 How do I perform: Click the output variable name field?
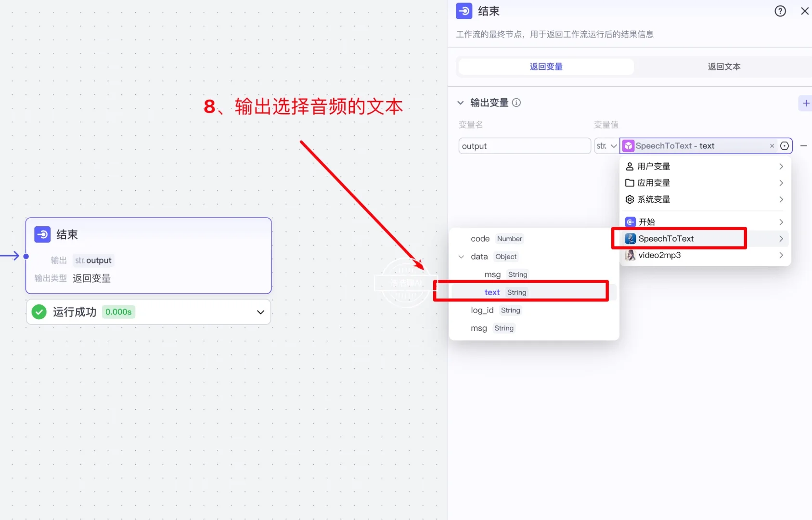pyautogui.click(x=524, y=145)
